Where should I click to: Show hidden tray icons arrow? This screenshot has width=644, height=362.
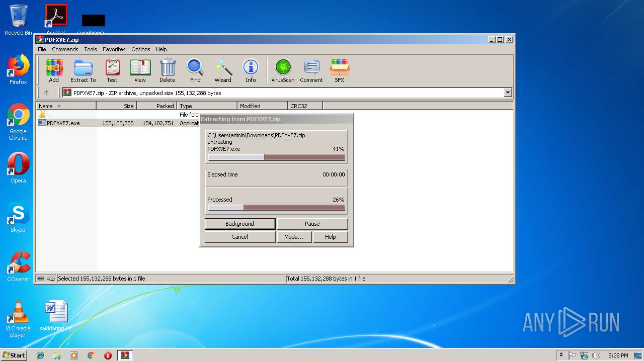coord(561,355)
